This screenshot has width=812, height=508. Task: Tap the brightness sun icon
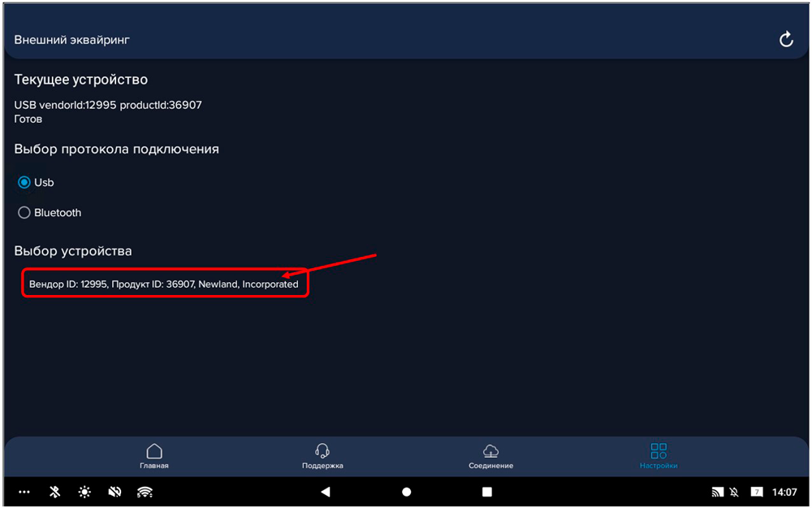point(84,492)
